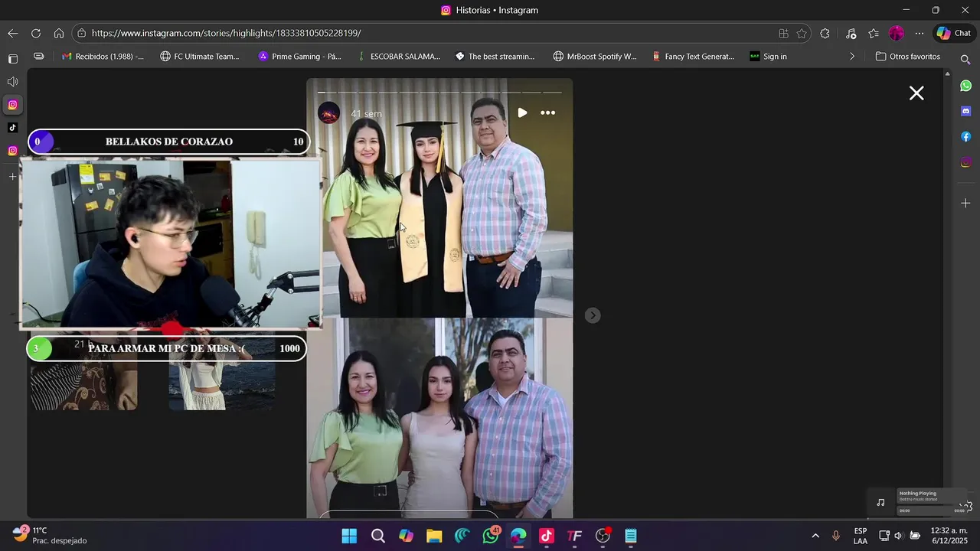Mute tab with speaker icon in left strip
980x551 pixels.
(12, 82)
